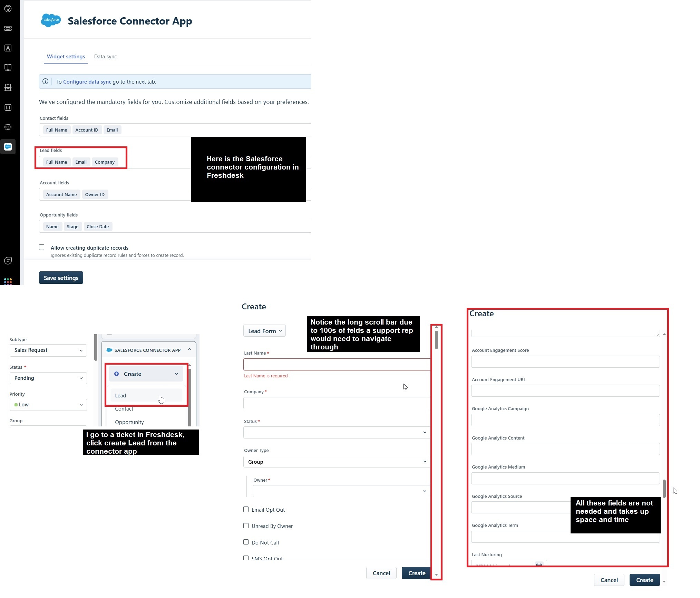Click the plus icon beside Create
This screenshot has height=598, width=700.
pos(117,374)
